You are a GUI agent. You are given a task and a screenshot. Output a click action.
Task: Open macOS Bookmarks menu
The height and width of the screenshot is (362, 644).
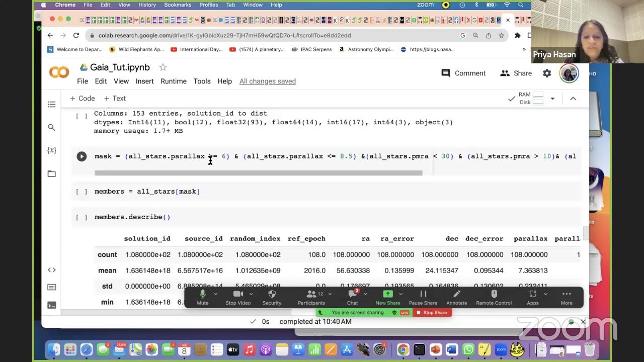click(x=178, y=5)
